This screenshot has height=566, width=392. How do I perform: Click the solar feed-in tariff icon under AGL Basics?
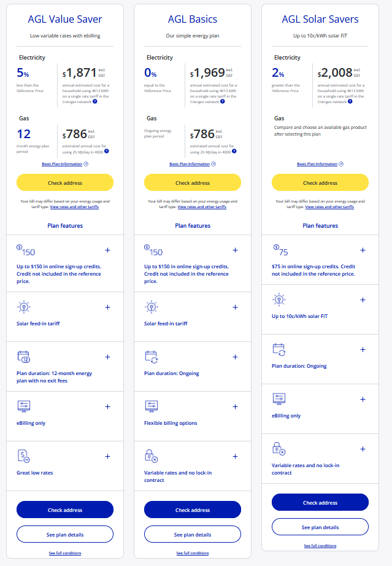click(x=152, y=307)
